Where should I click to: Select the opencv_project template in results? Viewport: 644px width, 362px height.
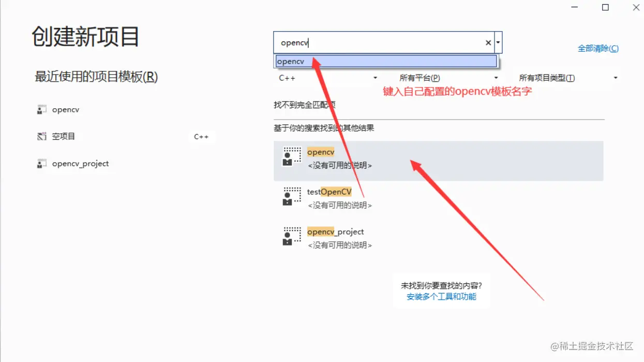point(439,241)
